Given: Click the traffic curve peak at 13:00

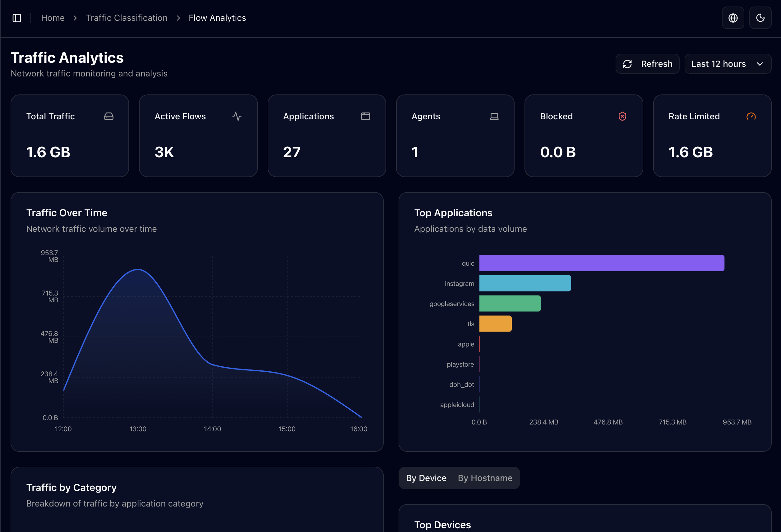Looking at the screenshot, I should pos(138,269).
